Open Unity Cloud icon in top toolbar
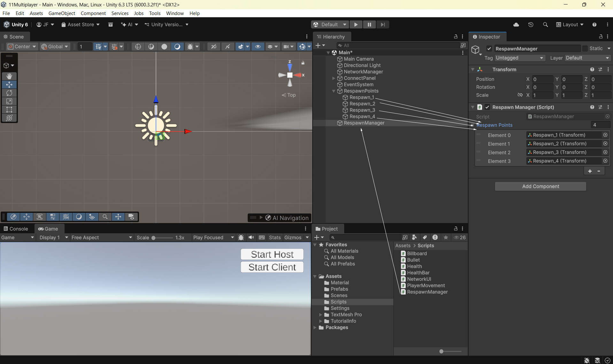 click(x=516, y=25)
